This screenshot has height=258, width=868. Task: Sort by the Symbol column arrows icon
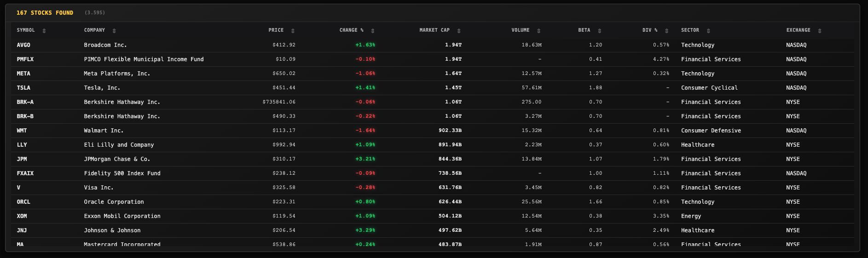pyautogui.click(x=44, y=31)
